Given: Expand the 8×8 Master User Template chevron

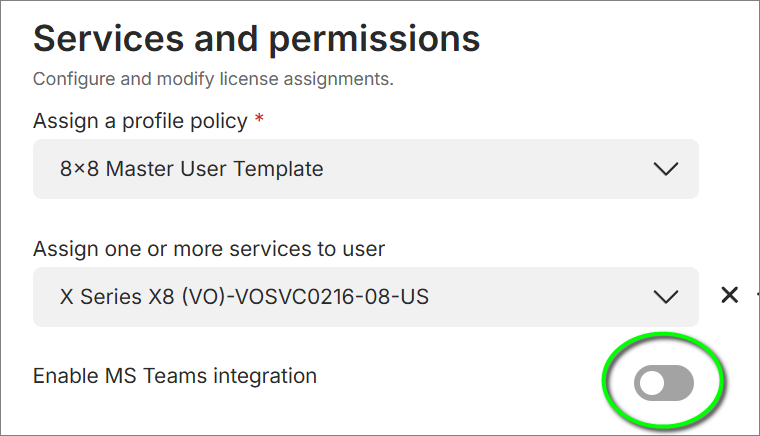Looking at the screenshot, I should point(665,169).
